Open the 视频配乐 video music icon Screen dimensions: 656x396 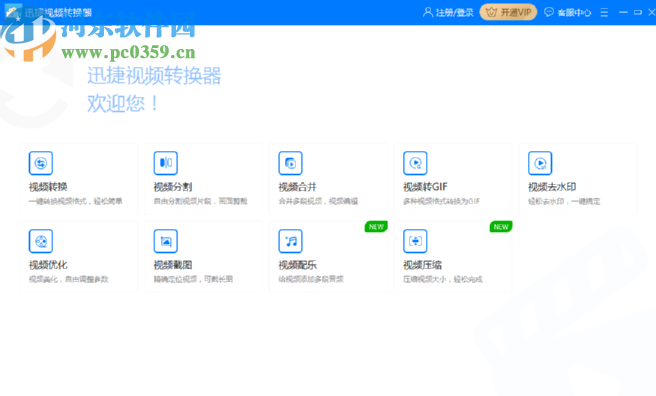290,241
